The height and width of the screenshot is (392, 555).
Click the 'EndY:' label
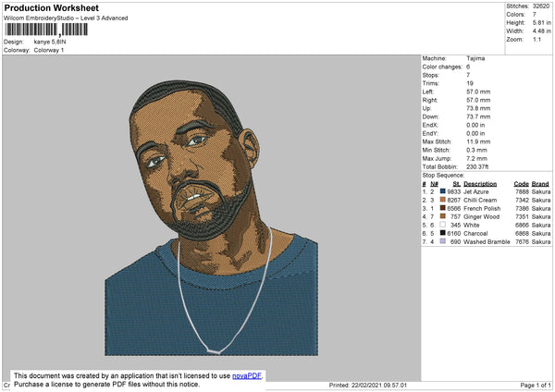click(430, 133)
